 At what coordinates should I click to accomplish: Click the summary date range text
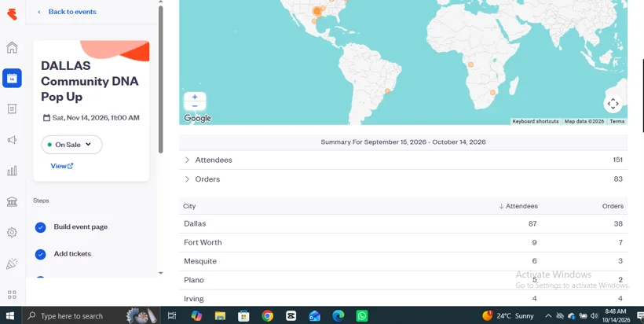(404, 142)
